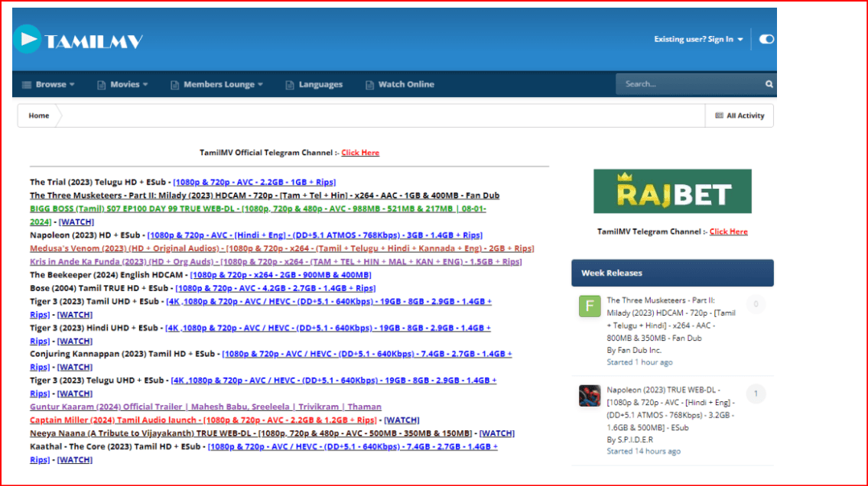This screenshot has width=868, height=486.
Task: Open Kris in Ande Ka Funda link
Action: click(x=275, y=261)
